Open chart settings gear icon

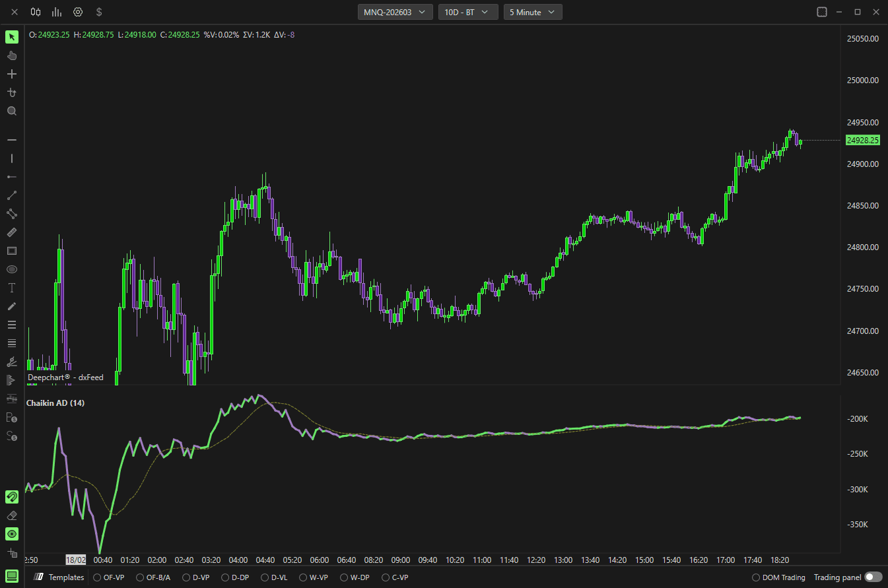tap(78, 12)
